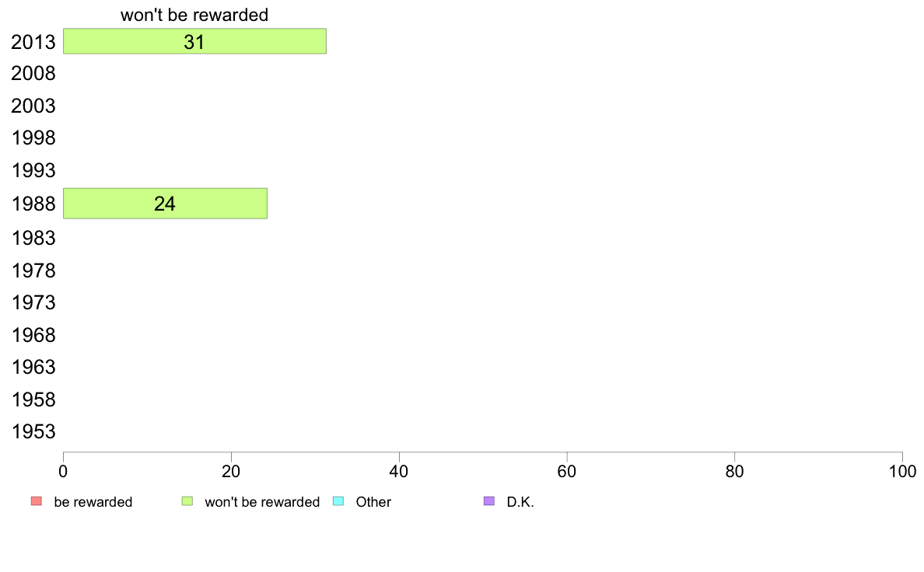Click the 1968 year label
This screenshot has height=572, width=924.
point(33,335)
